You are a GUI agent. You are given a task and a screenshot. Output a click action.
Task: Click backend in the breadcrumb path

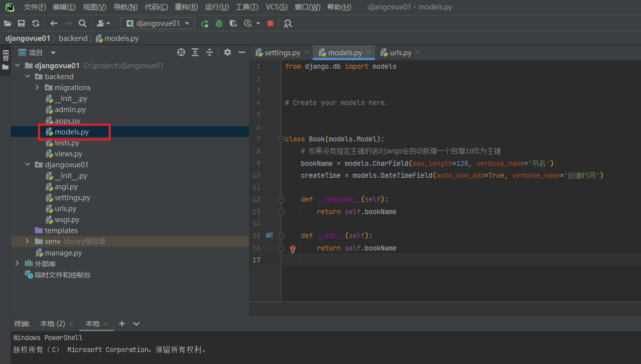click(73, 38)
